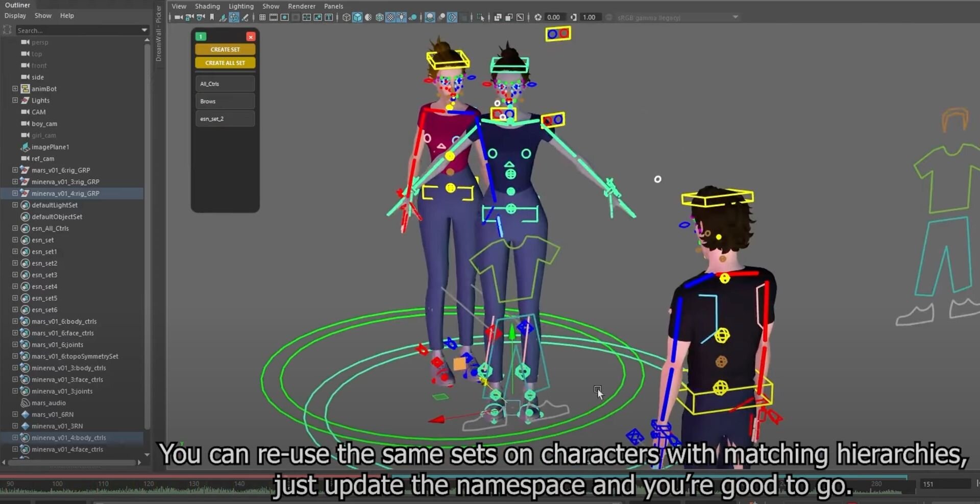The width and height of the screenshot is (980, 504).
Task: Click the select camera icon in panel toolbar
Action: coord(178,17)
